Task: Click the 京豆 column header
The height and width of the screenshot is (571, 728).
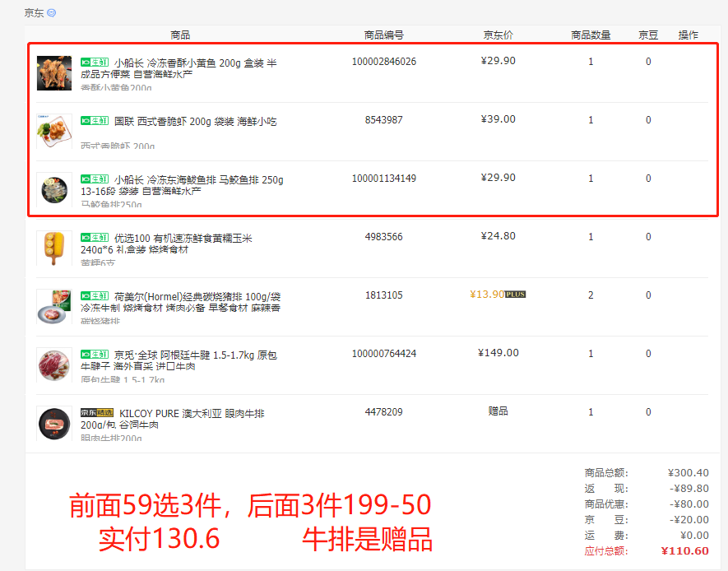Action: click(648, 35)
